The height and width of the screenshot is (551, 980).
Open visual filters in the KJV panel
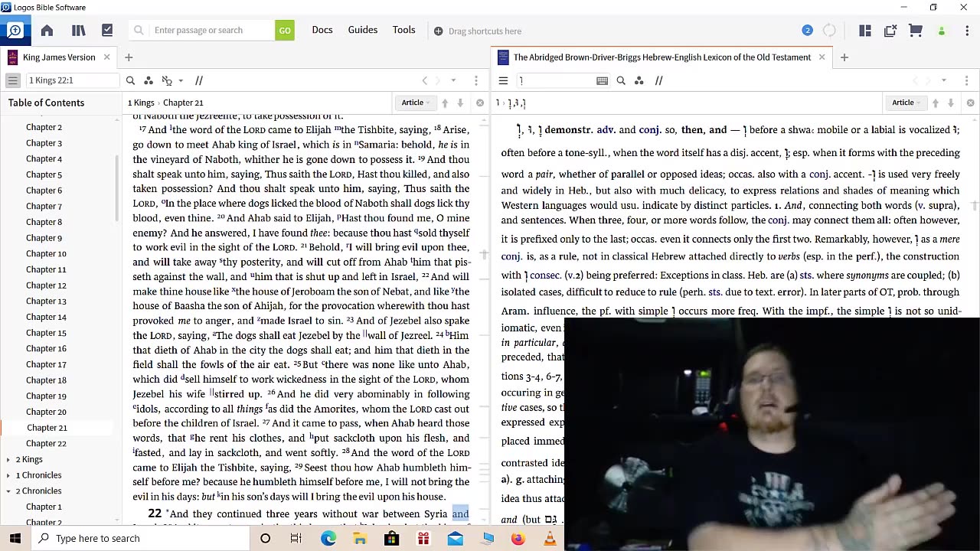coord(149,80)
